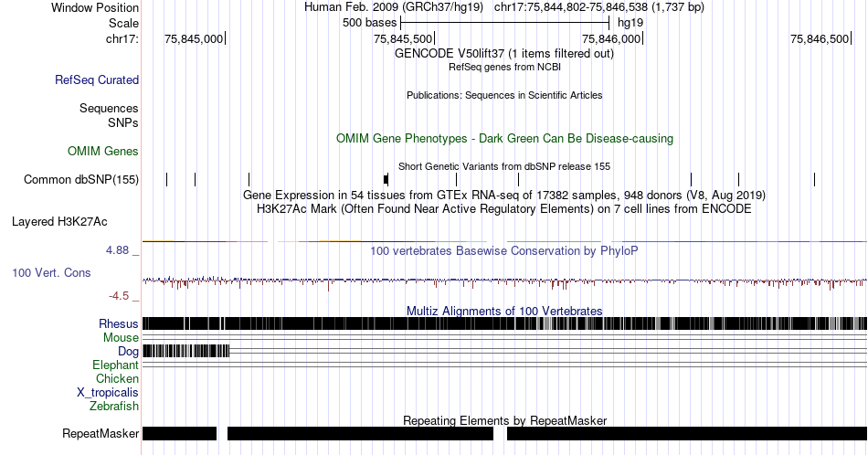Click the PhyloP conservation signal graph
This screenshot has height=455, width=868.
(x=505, y=282)
